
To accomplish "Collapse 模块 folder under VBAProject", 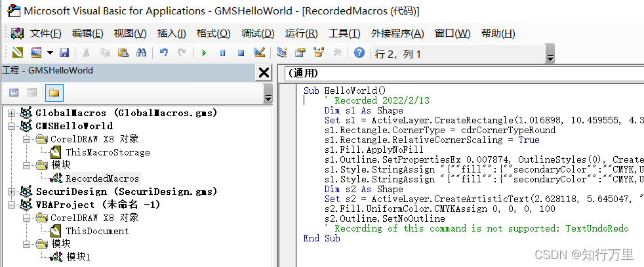I will pos(27,245).
